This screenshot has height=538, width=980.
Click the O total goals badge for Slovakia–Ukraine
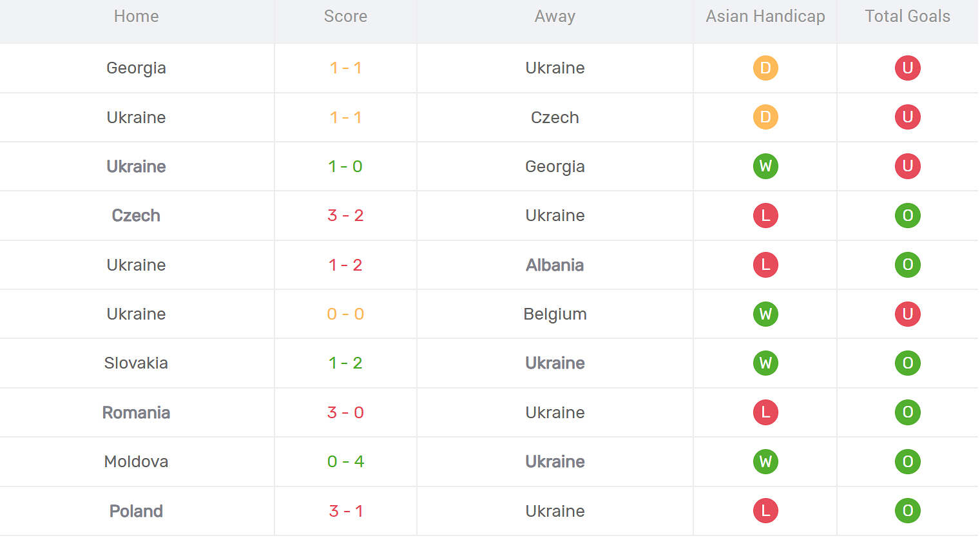click(x=907, y=363)
